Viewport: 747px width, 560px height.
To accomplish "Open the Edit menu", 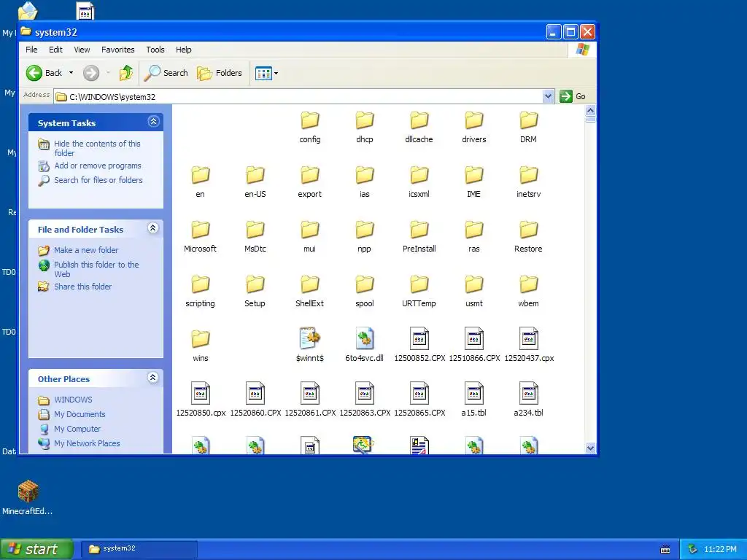I will tap(55, 50).
